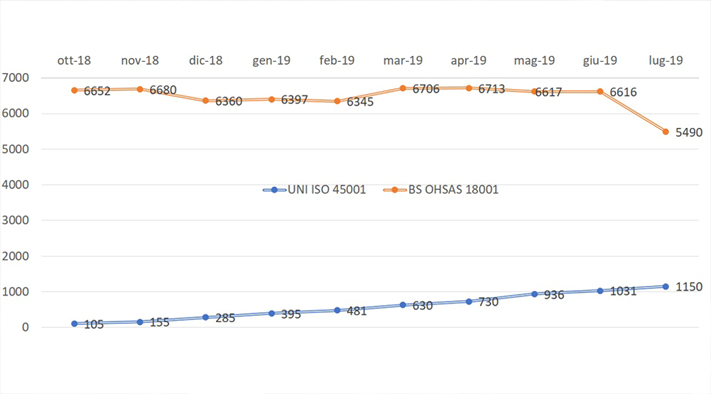Image resolution: width=711 pixels, height=394 pixels.
Task: Click the lug-19 axis label
Action: 666,61
